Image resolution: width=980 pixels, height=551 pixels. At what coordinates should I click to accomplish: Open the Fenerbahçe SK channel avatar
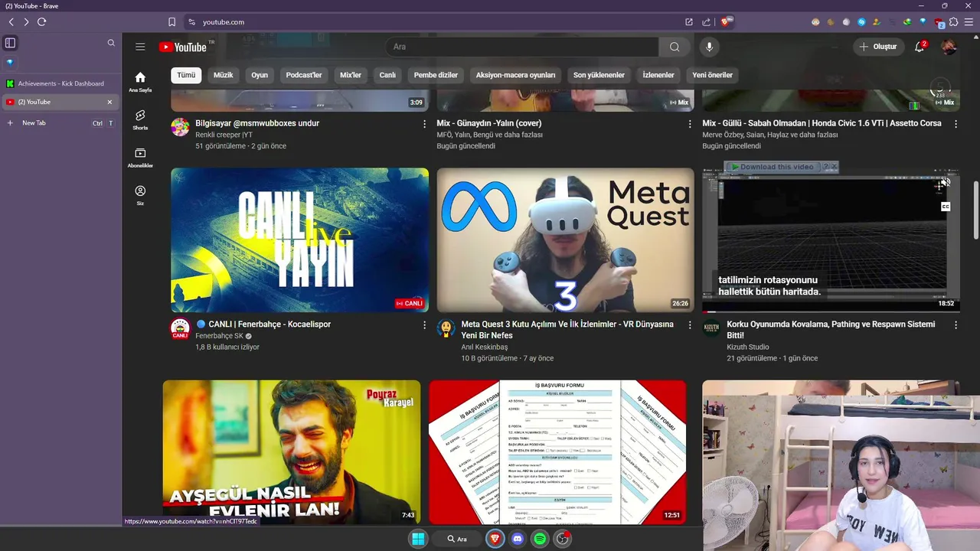(x=180, y=329)
